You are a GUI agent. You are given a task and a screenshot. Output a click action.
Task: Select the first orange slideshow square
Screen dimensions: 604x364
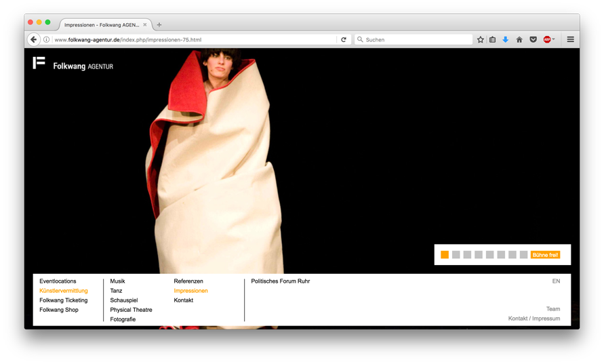445,255
